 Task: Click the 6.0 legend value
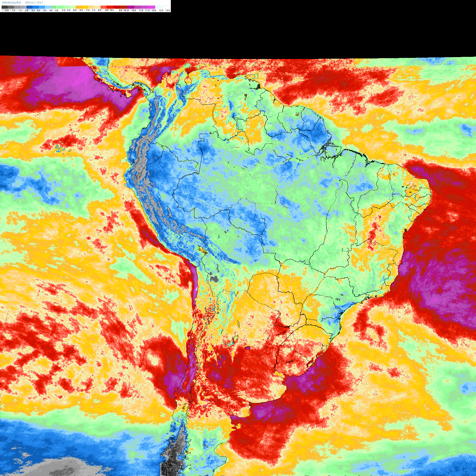tap(75, 10)
